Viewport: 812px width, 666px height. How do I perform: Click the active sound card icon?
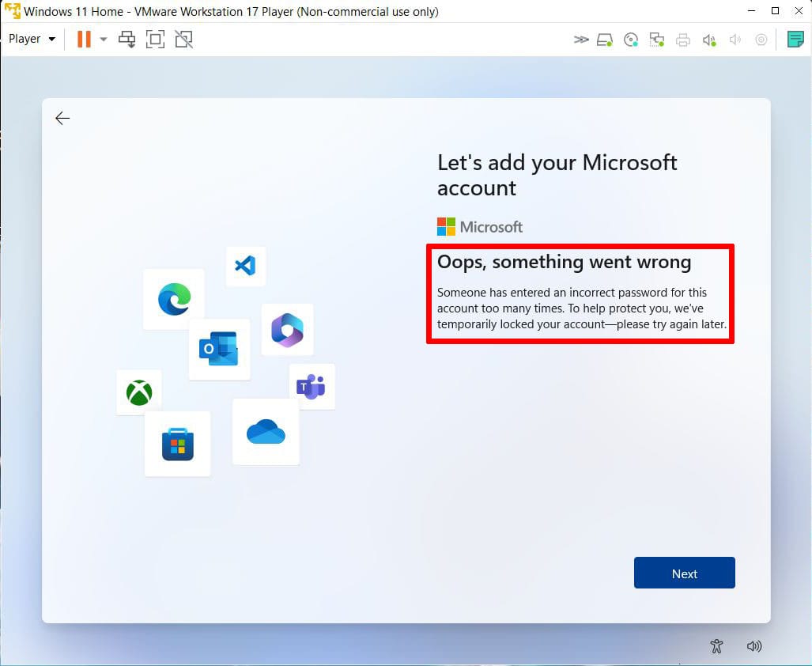[x=709, y=40]
